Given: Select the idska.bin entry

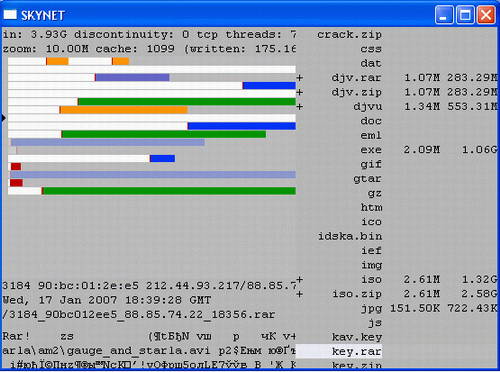Looking at the screenshot, I should point(350,236).
